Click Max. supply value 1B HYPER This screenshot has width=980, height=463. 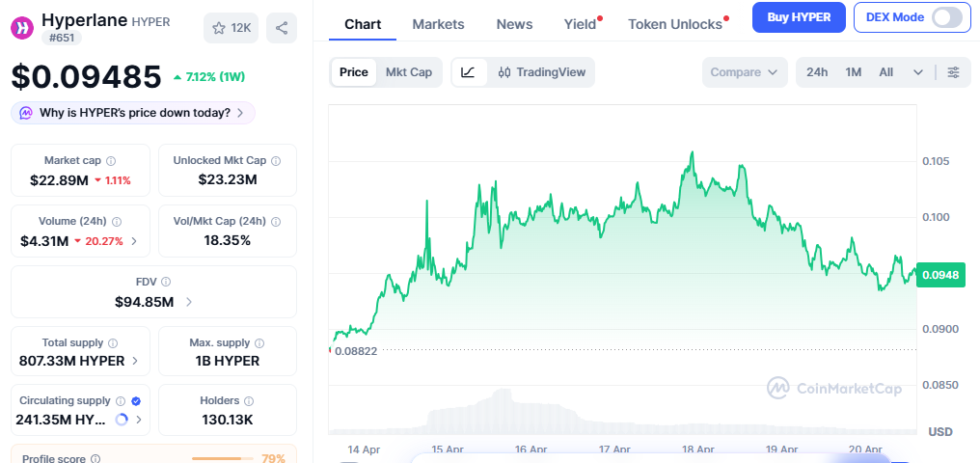(228, 361)
